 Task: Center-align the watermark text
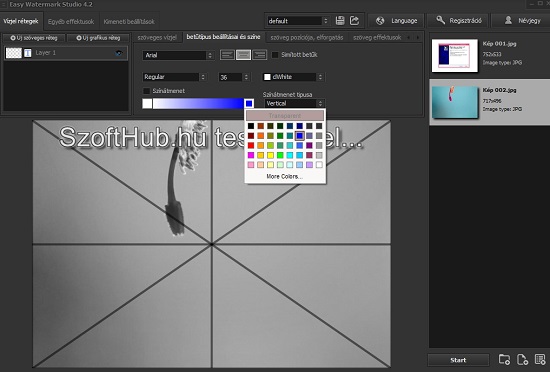point(243,55)
